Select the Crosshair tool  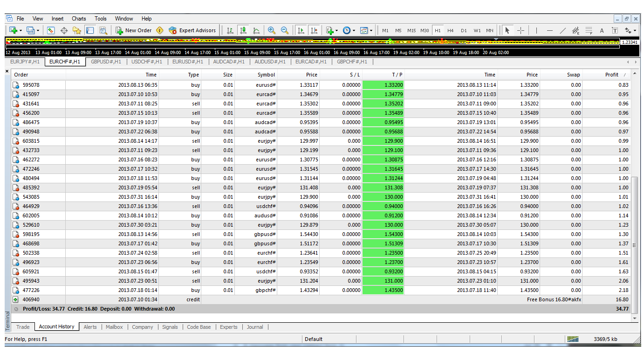tap(521, 30)
